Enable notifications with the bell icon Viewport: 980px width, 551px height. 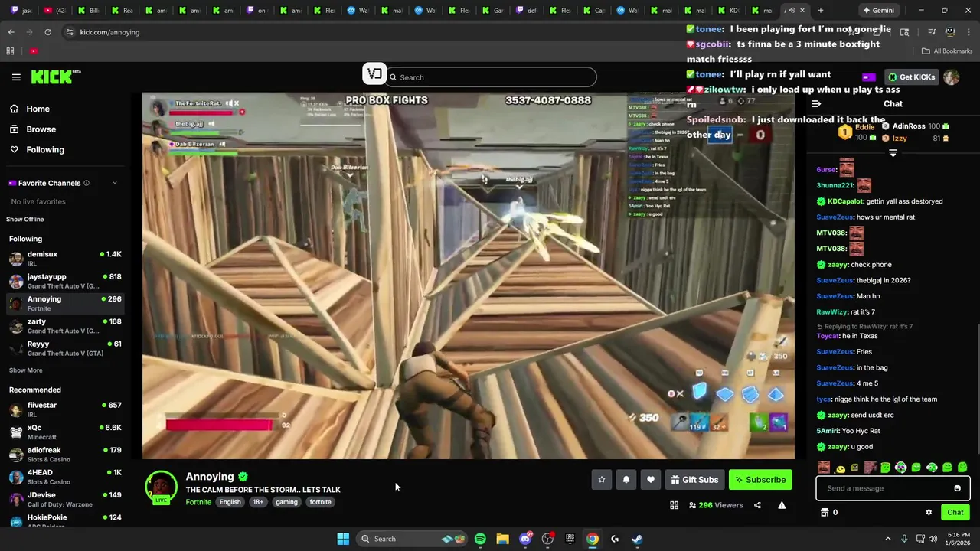point(626,480)
